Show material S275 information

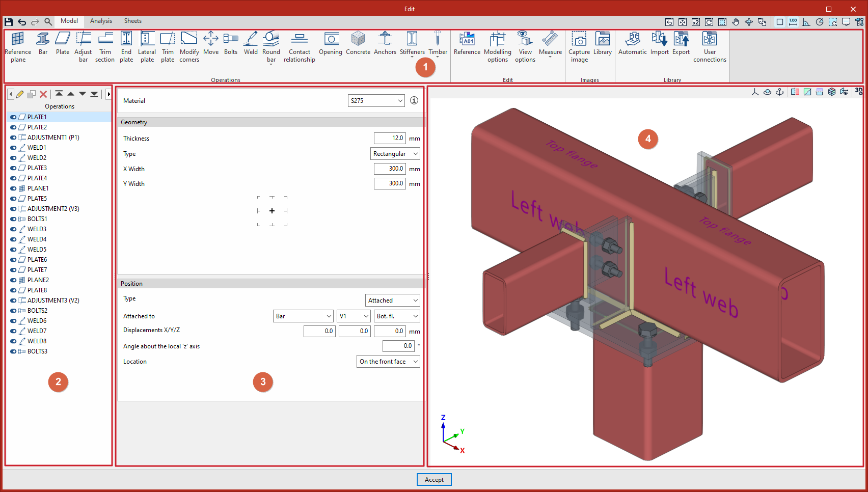(x=414, y=100)
